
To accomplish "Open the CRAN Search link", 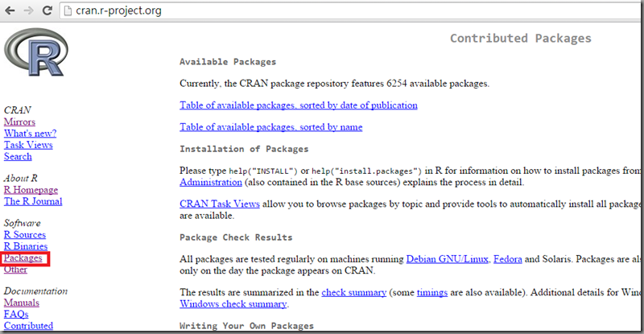I will tap(18, 156).
